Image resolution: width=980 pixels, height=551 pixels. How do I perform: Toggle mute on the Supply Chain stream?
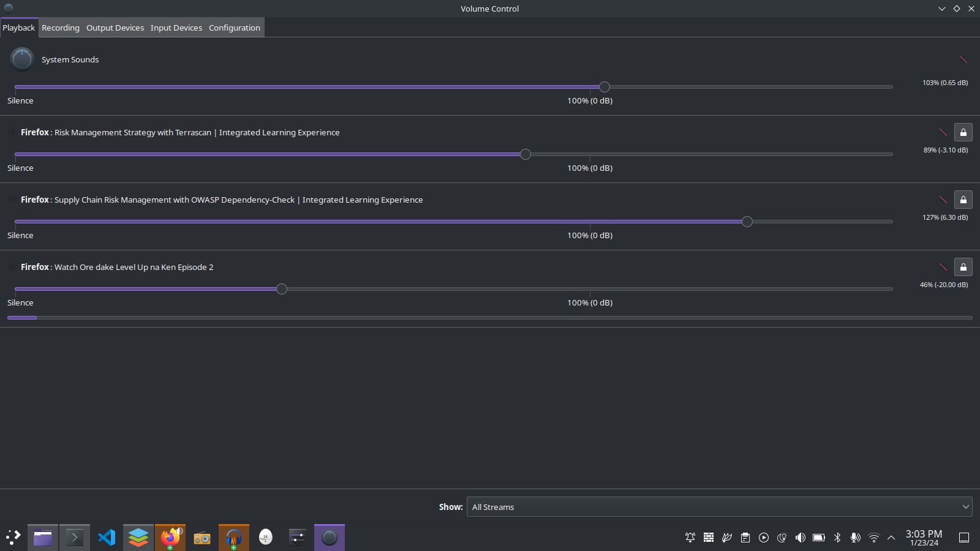pyautogui.click(x=942, y=198)
